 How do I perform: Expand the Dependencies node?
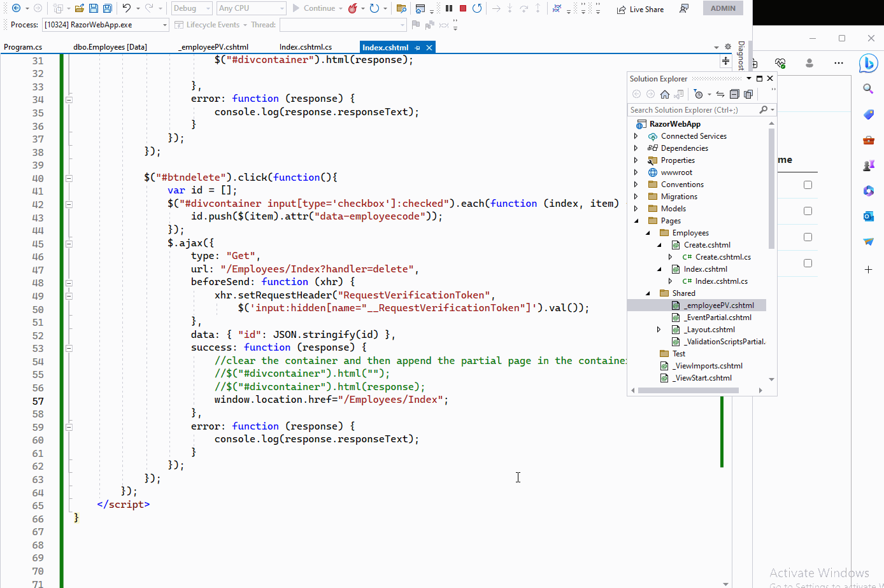coord(636,148)
